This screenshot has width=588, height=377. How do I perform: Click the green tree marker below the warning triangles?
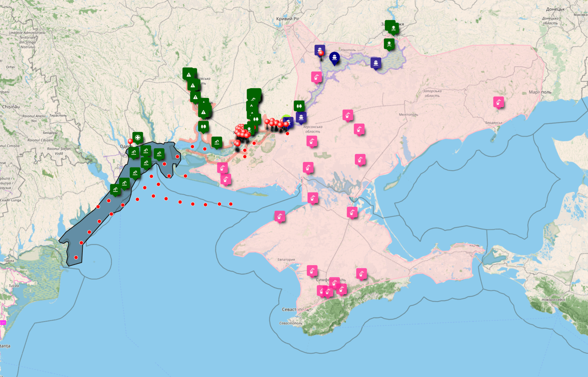coord(203,126)
